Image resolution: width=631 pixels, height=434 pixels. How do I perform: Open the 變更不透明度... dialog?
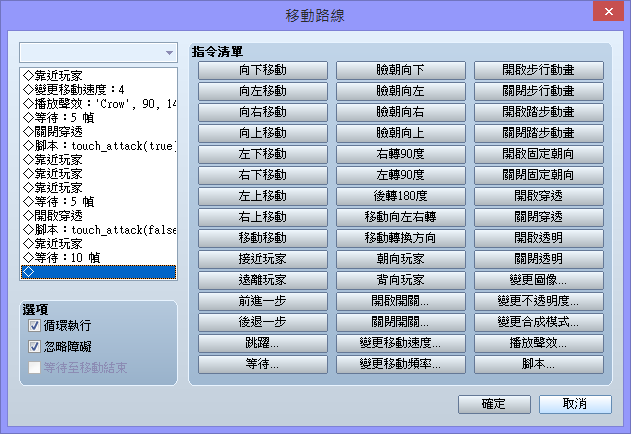click(538, 301)
